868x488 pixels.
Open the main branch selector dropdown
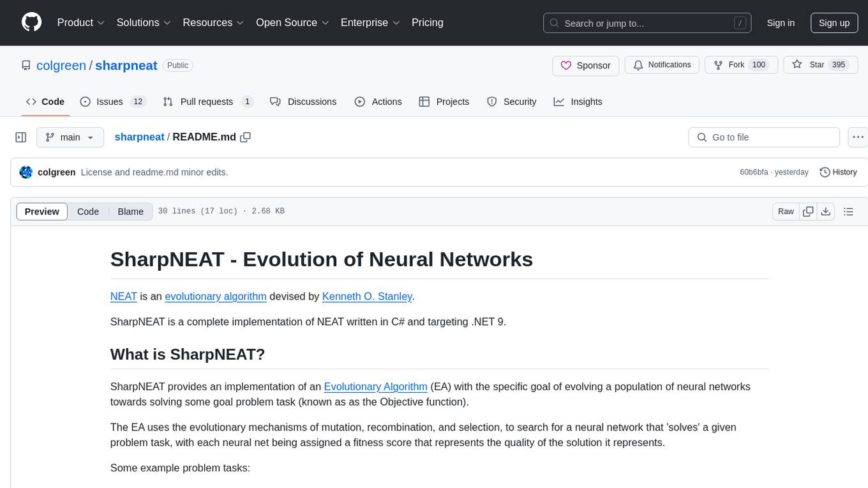pos(70,137)
